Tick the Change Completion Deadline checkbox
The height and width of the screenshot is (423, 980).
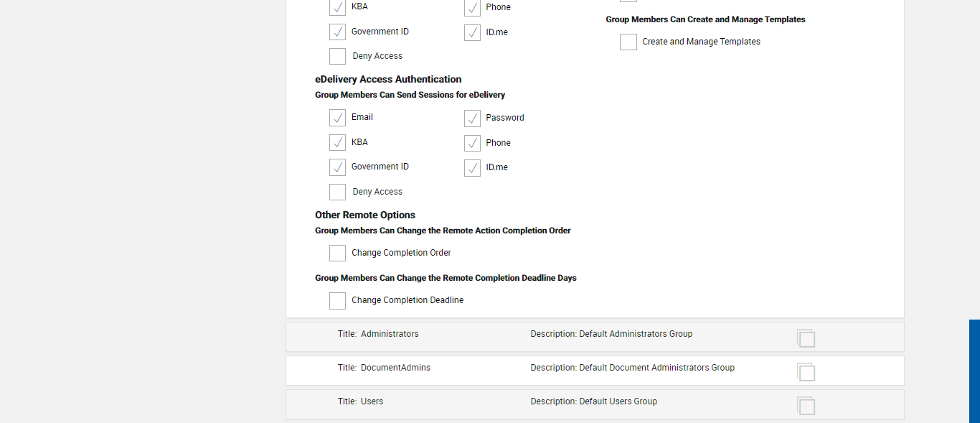337,300
